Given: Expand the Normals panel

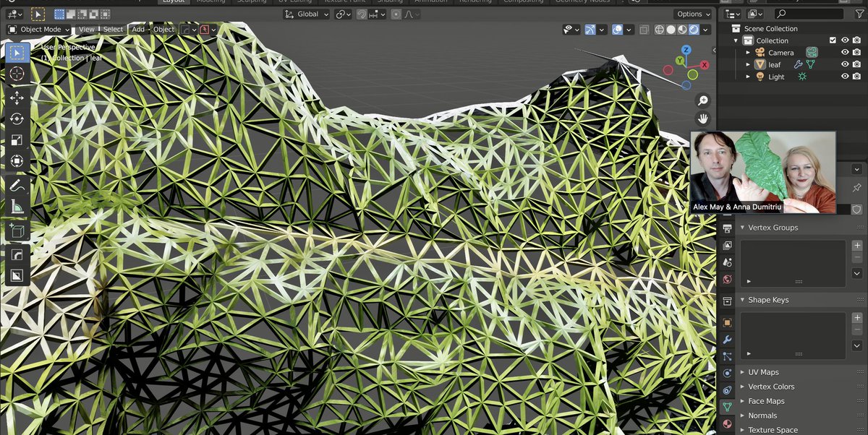Looking at the screenshot, I should click(x=742, y=415).
